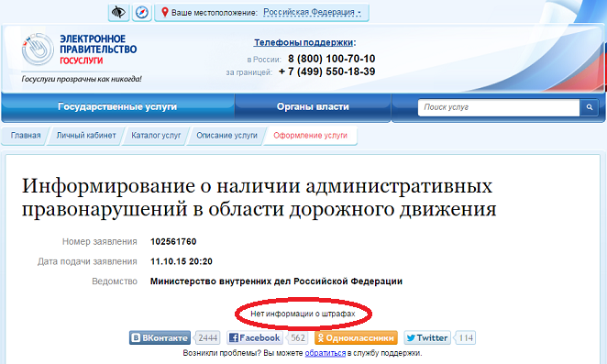Open the Российская Федерация location dropdown
The height and width of the screenshot is (364, 607).
pos(312,13)
